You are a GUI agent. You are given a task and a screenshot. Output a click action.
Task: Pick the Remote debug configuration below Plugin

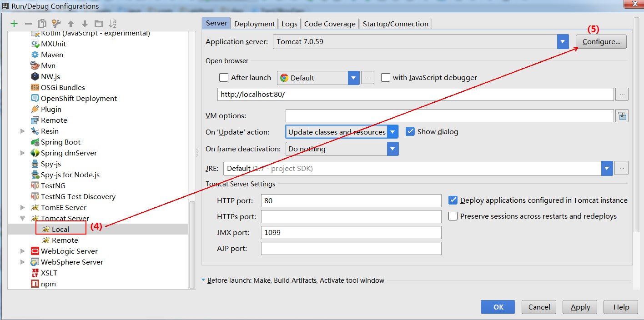tap(49, 120)
